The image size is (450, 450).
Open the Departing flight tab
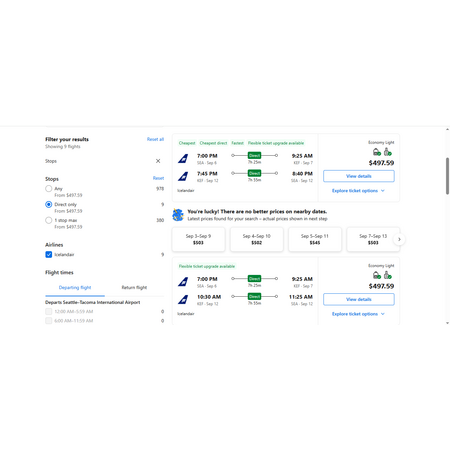pos(75,288)
